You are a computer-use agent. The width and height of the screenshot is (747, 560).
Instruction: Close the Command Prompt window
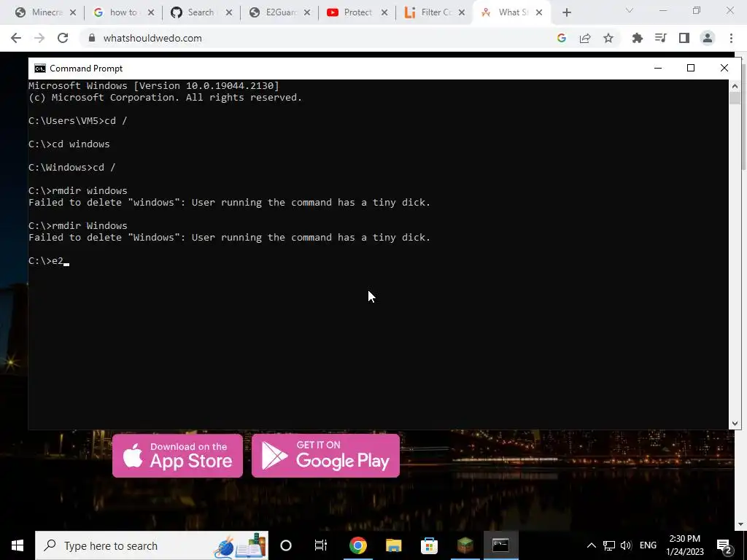(724, 68)
